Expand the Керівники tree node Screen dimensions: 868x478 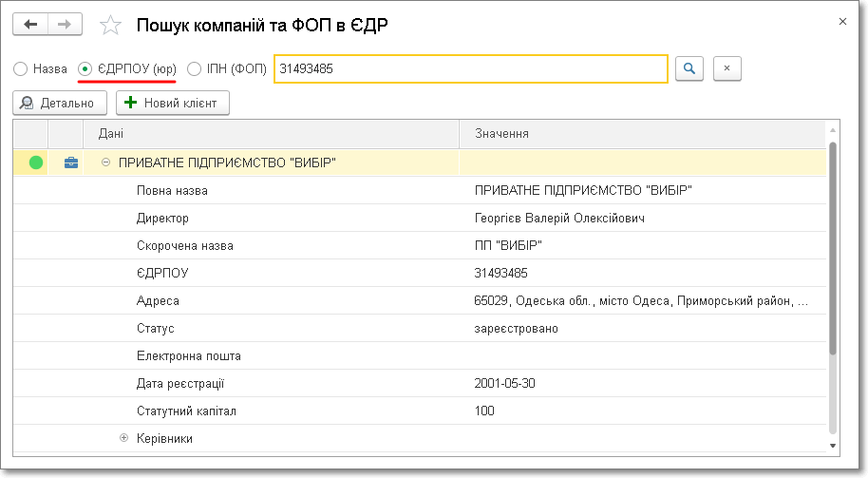pos(123,438)
